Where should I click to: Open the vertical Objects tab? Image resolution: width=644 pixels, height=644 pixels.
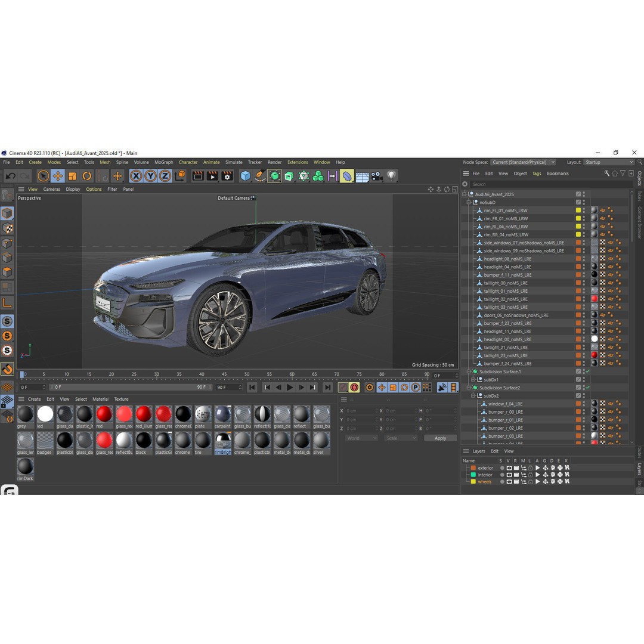(639, 178)
